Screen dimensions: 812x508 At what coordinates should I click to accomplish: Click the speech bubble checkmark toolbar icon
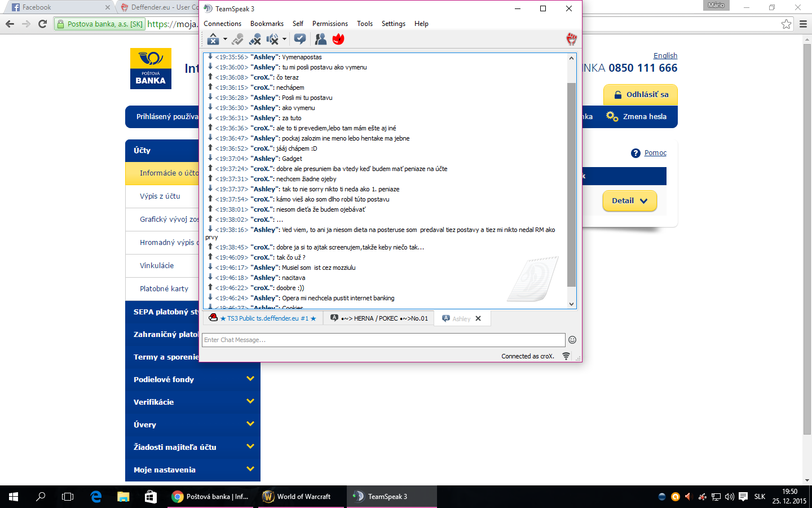[x=300, y=39]
